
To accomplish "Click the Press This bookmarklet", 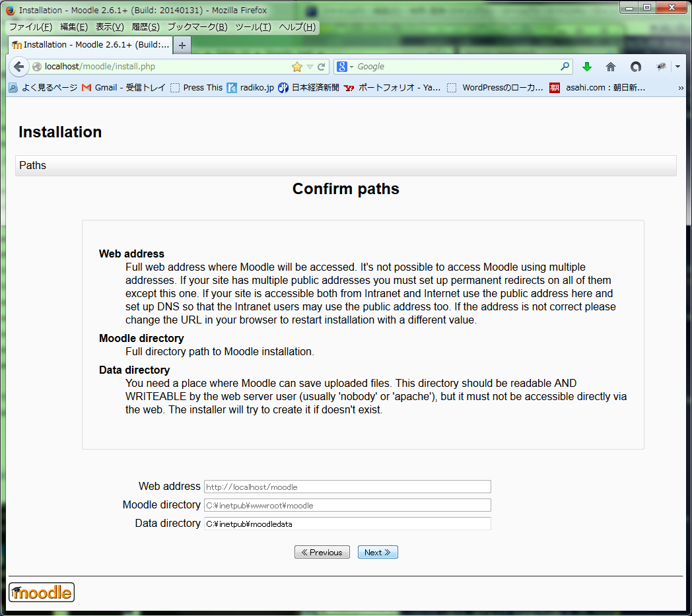I will click(x=196, y=88).
